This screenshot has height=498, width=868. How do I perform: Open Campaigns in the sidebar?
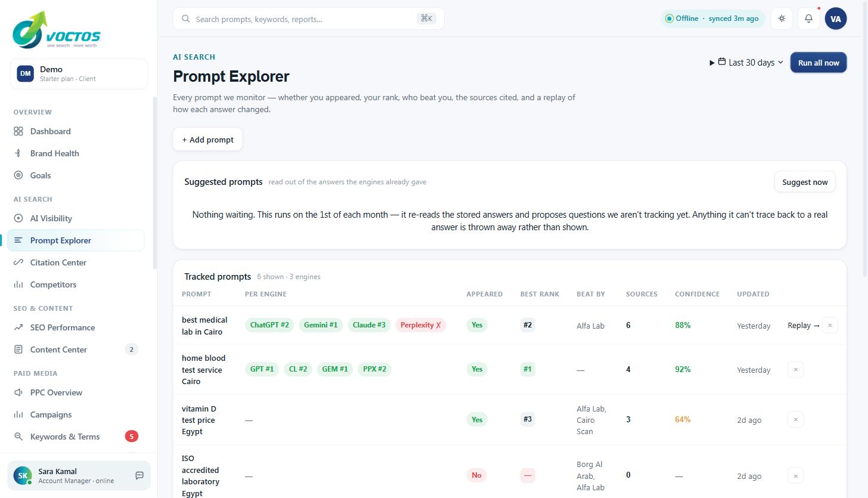(x=76, y=415)
